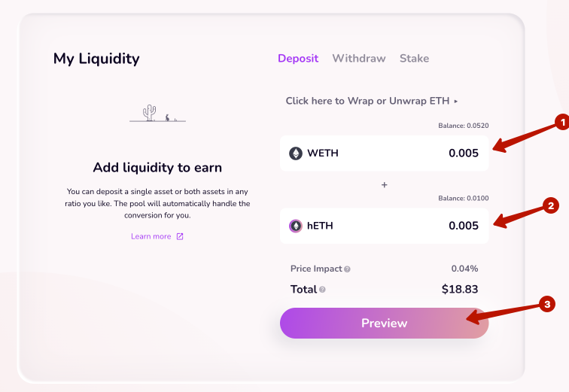This screenshot has width=569, height=392.
Task: Switch to the Deposit tab
Action: point(298,59)
